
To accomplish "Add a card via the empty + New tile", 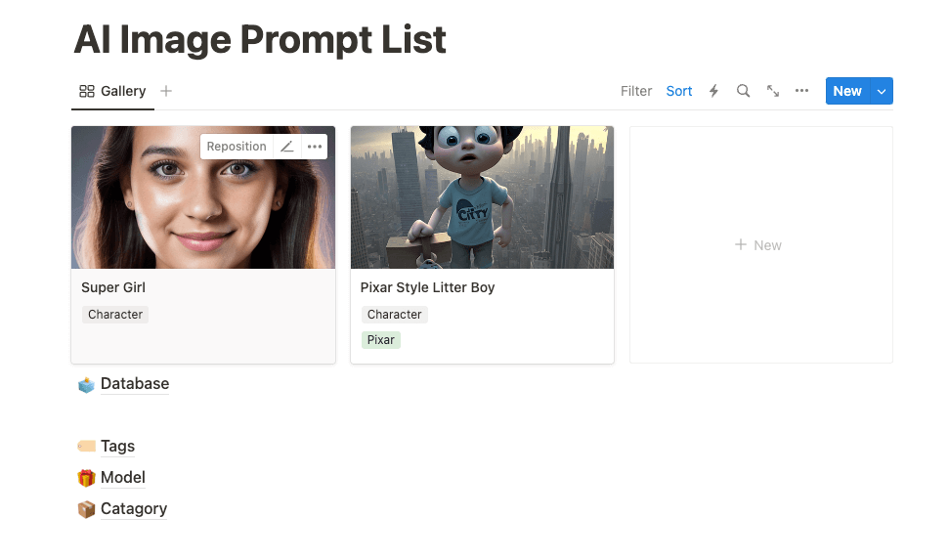I will [x=760, y=245].
